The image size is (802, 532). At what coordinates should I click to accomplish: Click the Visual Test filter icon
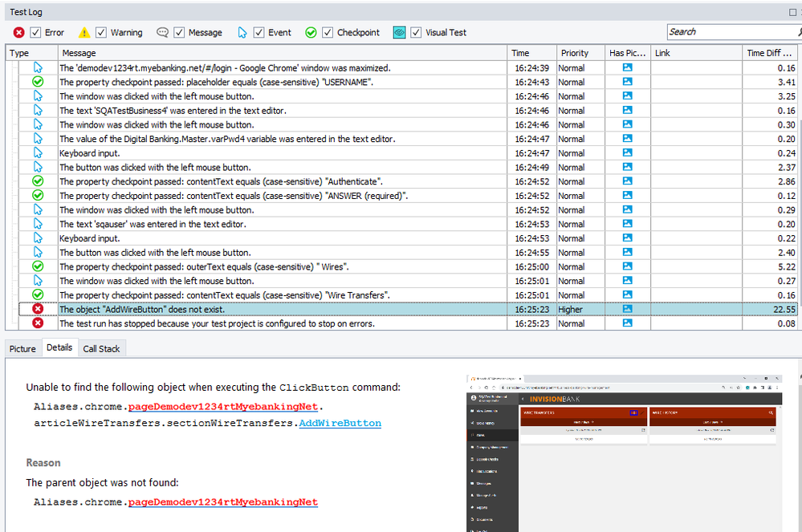pyautogui.click(x=399, y=33)
